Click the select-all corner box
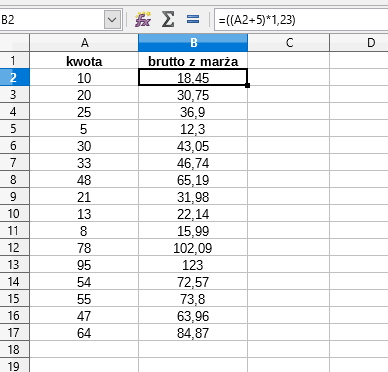This screenshot has width=388, height=372. click(14, 43)
